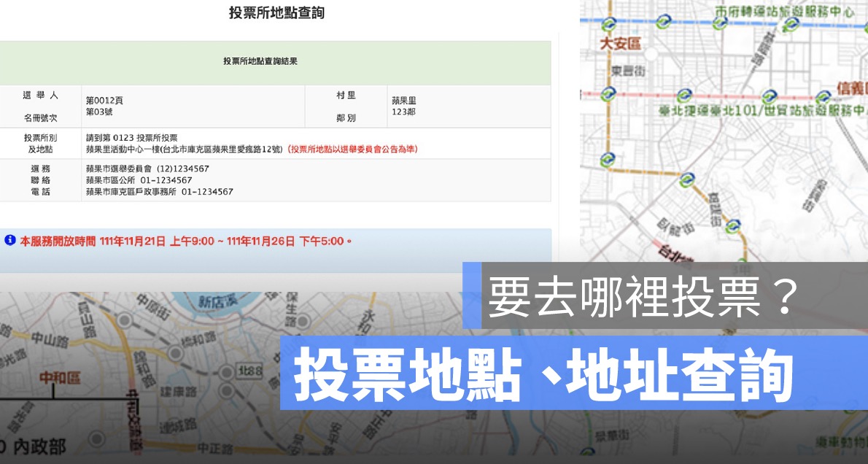
Task: Click the 中正路 road label on the lower map
Action: [215, 447]
